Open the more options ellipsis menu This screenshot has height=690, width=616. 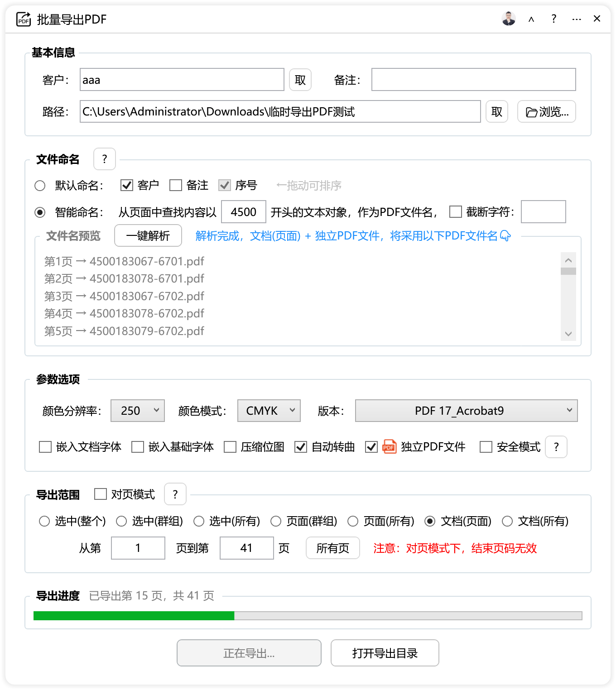coord(576,19)
